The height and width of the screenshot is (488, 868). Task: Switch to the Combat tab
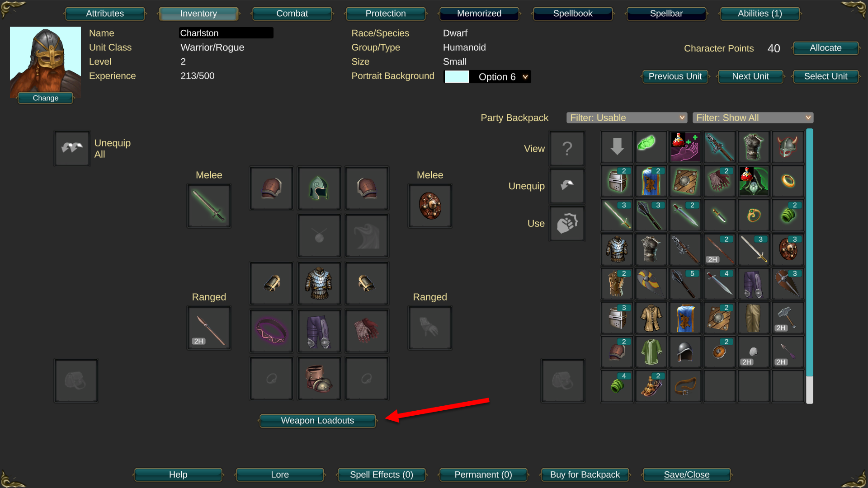point(292,14)
